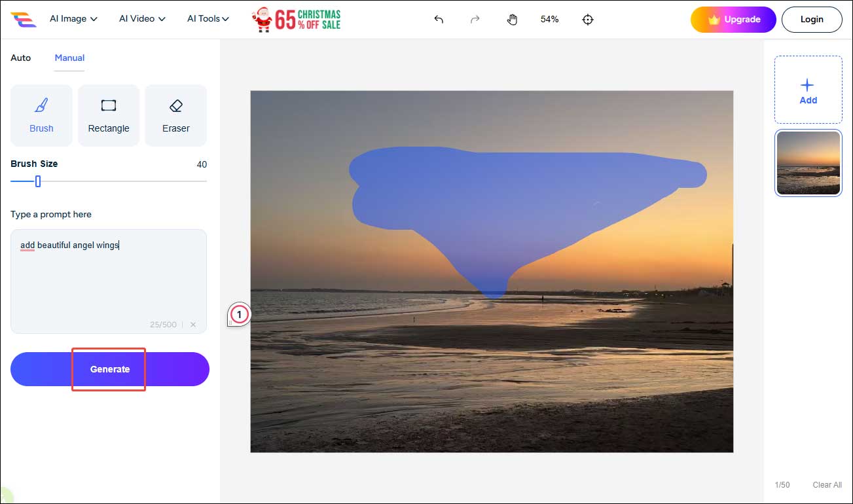Adjust the Brush Size slider

(37, 181)
